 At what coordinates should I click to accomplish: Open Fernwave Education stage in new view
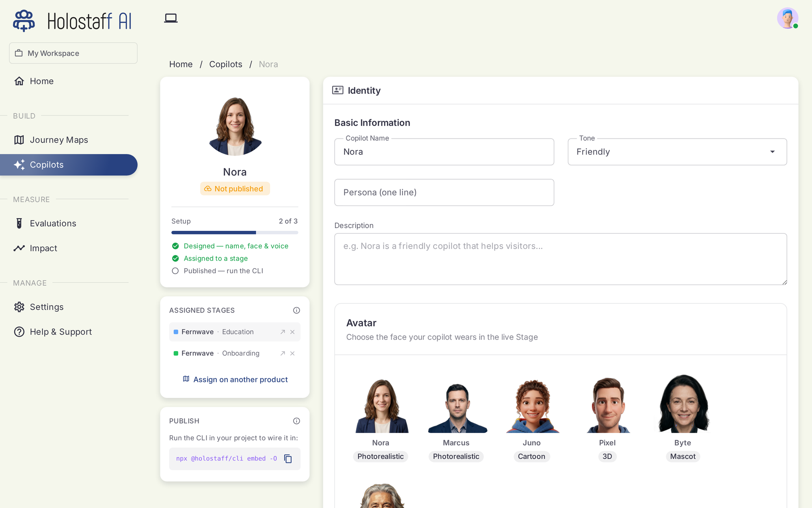tap(283, 332)
